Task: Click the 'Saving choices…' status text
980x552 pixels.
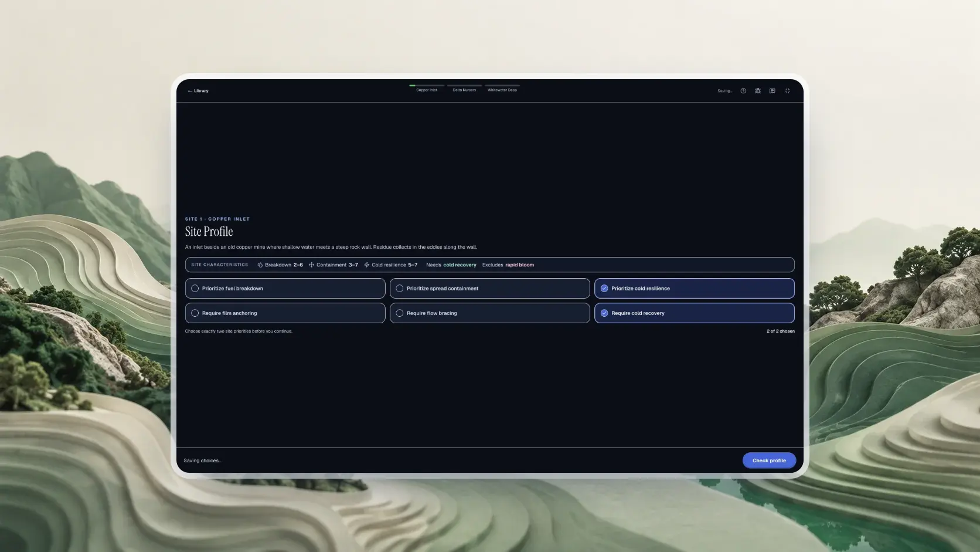Action: point(202,461)
